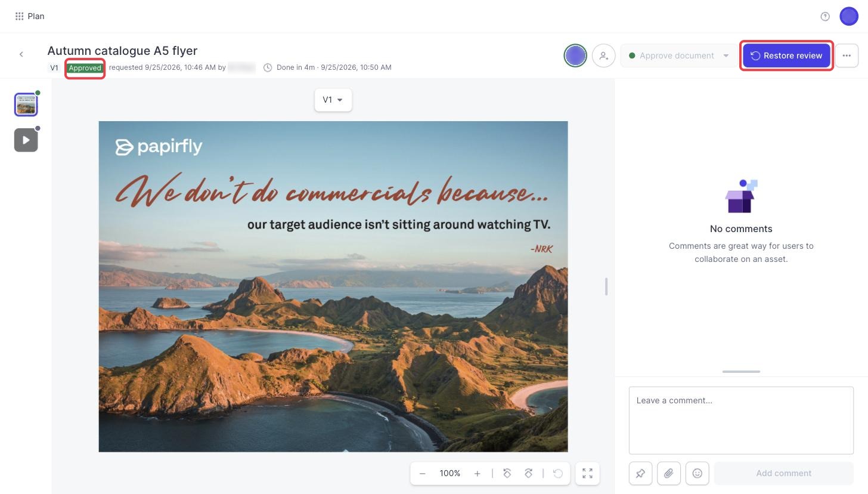The width and height of the screenshot is (868, 494).
Task: Click the help question mark icon
Action: point(825,16)
